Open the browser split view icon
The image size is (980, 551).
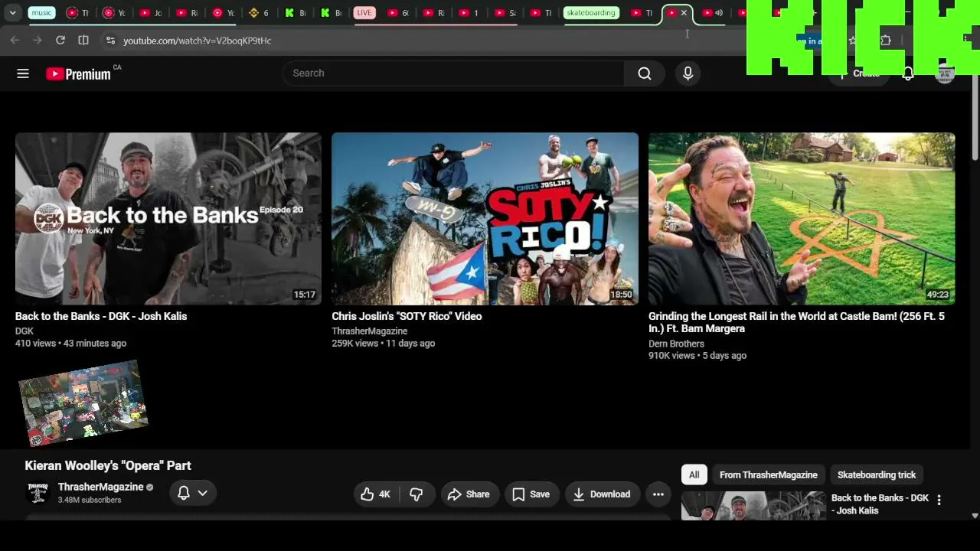(x=83, y=41)
